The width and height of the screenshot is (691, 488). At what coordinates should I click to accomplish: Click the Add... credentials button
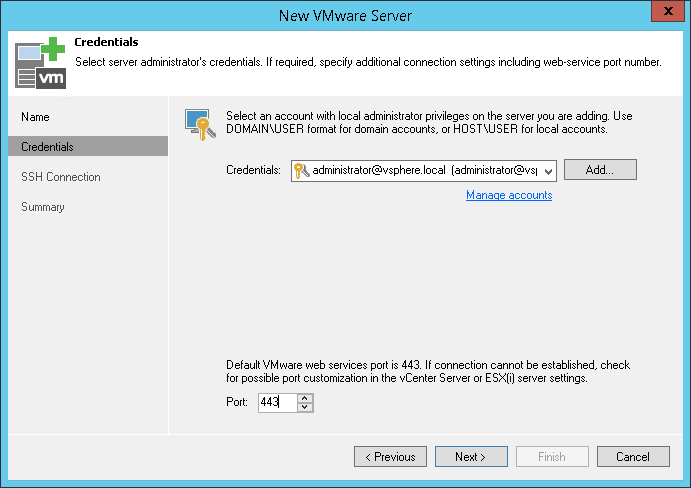coord(600,170)
